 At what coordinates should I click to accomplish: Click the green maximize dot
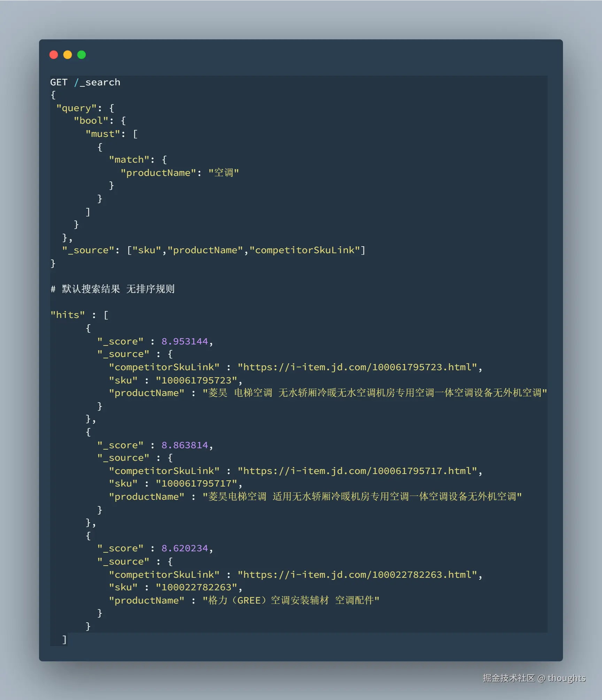[82, 55]
